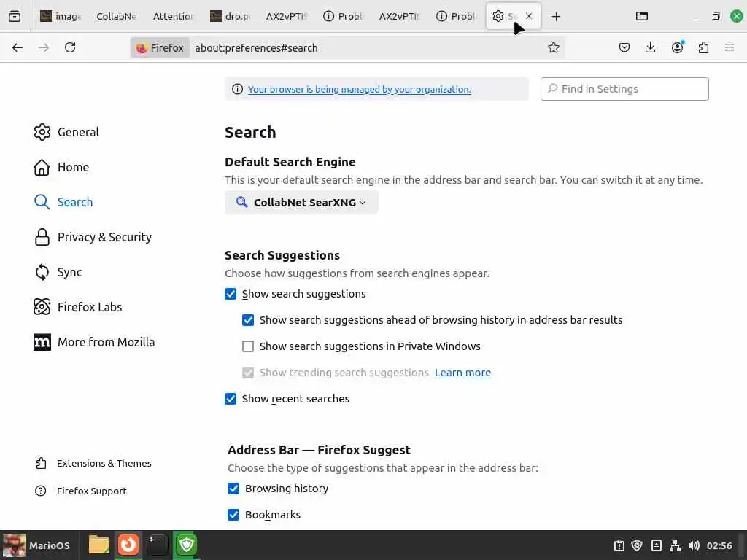Switch to the dro.p tab

point(231,17)
